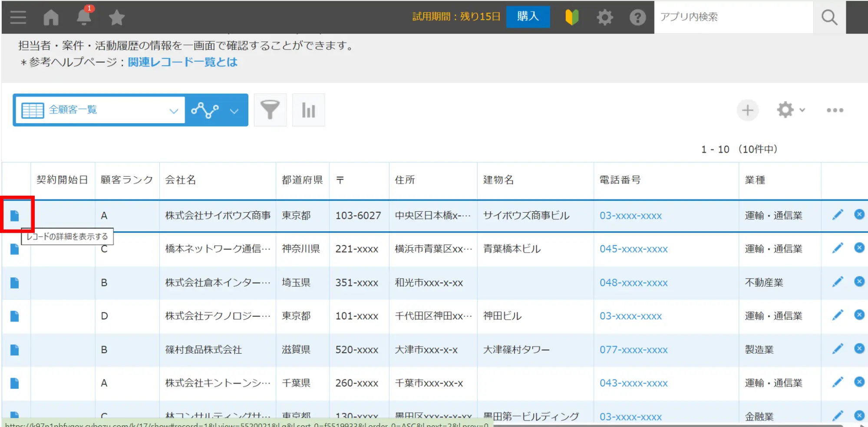
Task: Click the filter funnel icon
Action: click(270, 110)
